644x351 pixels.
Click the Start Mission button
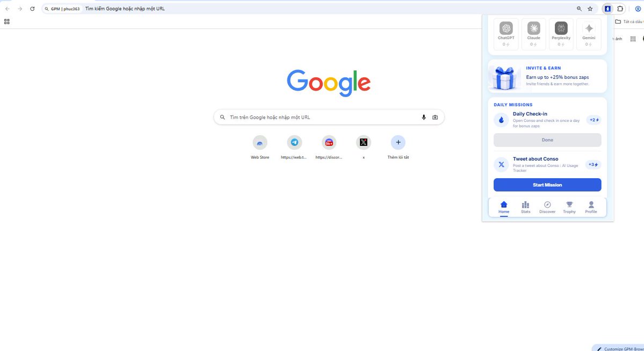[x=547, y=185]
